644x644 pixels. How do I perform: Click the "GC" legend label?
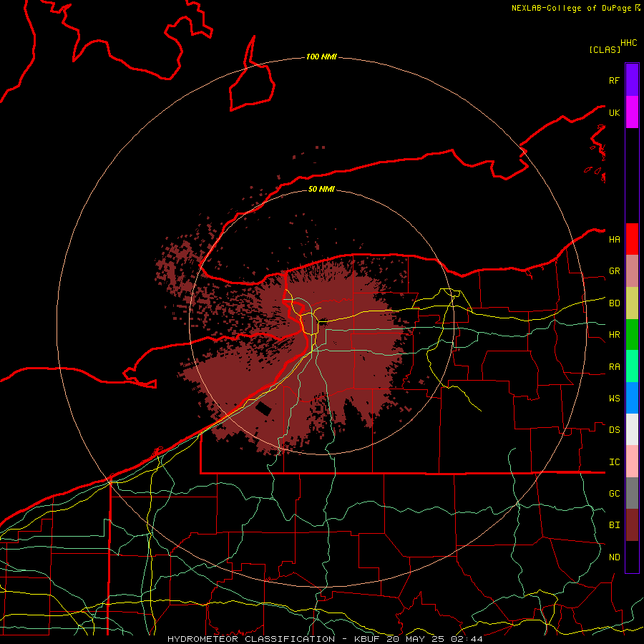[615, 493]
